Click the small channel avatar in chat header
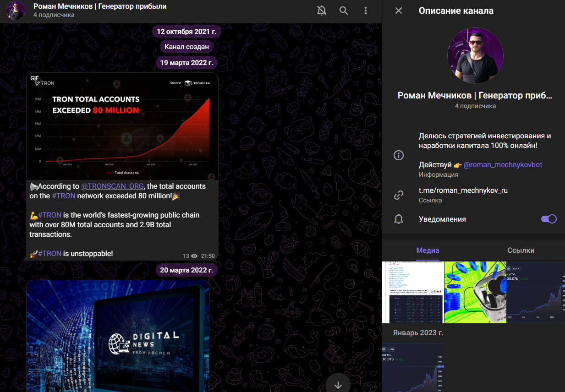This screenshot has width=565, height=392. [16, 11]
